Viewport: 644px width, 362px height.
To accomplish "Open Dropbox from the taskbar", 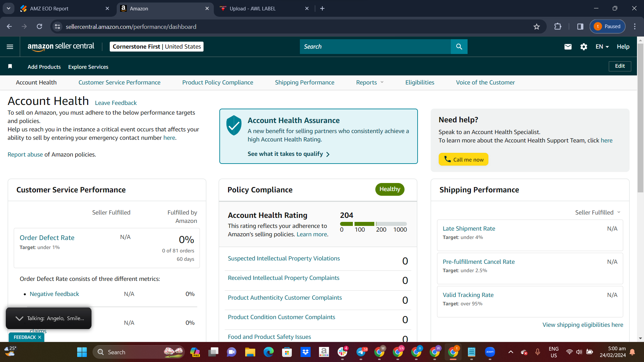I will (x=305, y=352).
